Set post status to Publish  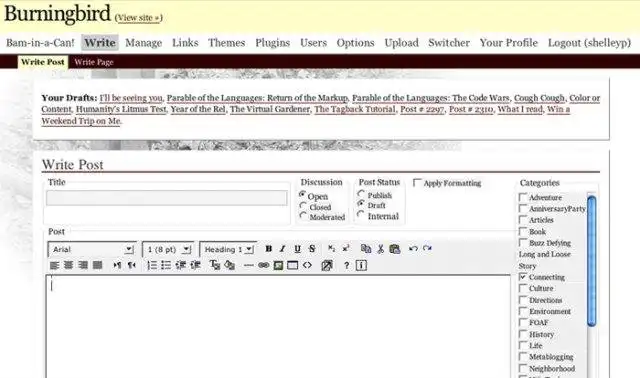tap(361, 193)
